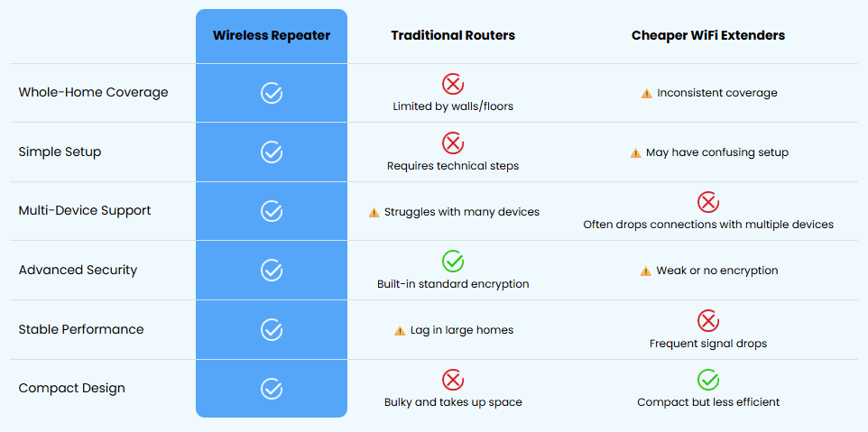This screenshot has height=432, width=868.
Task: Click the warning icon beside 'Inconsistent coverage'
Action: pos(646,94)
